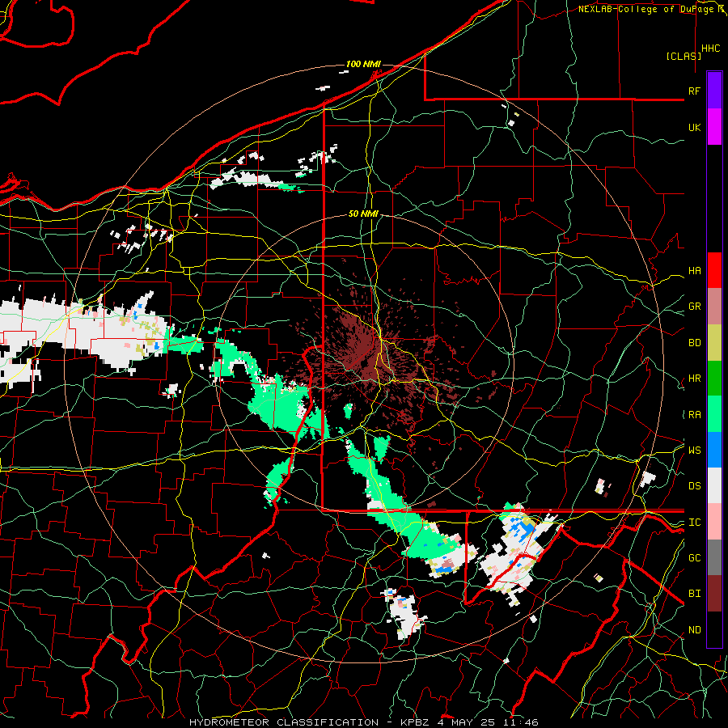Select the GR legend color block
This screenshot has width=728, height=728.
[x=714, y=307]
